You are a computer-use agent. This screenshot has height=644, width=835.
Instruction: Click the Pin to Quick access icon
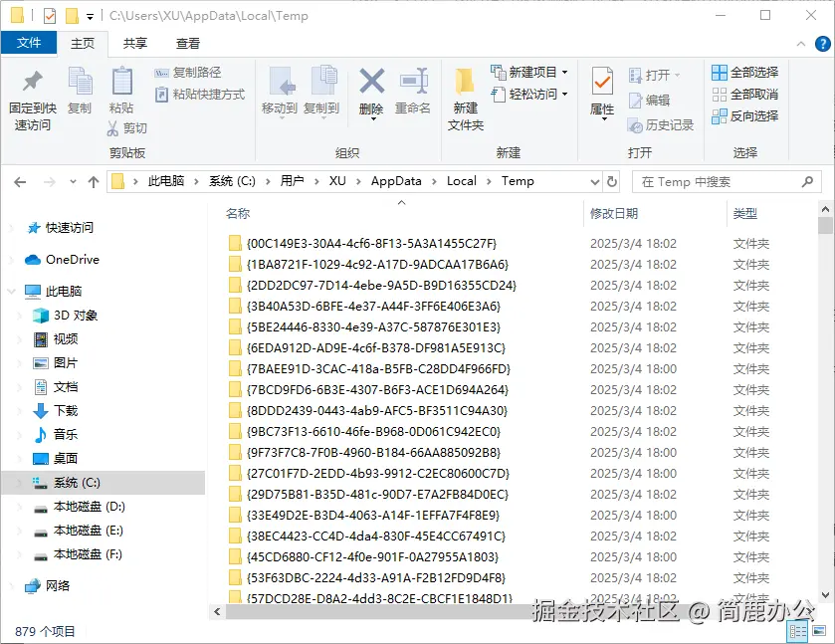33,82
